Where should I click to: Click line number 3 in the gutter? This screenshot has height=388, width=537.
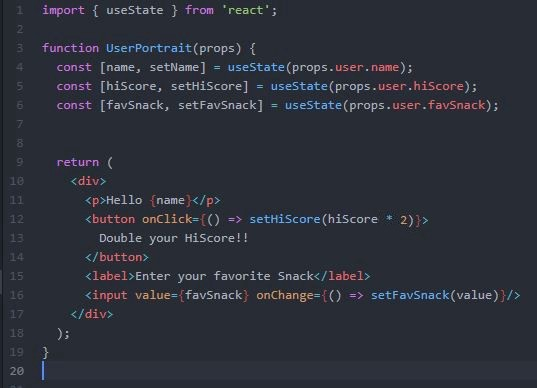pyautogui.click(x=20, y=48)
